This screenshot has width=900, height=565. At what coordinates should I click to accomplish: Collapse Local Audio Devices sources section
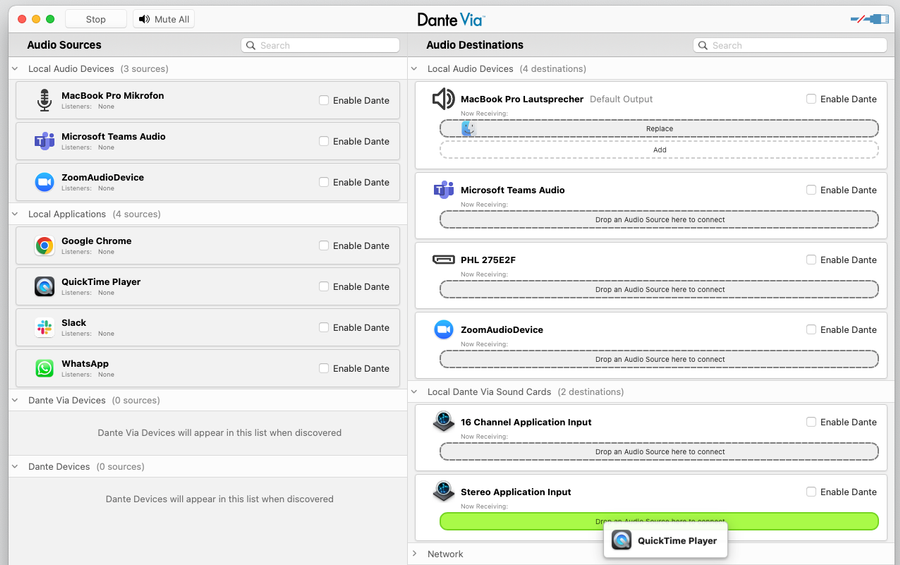coord(15,68)
